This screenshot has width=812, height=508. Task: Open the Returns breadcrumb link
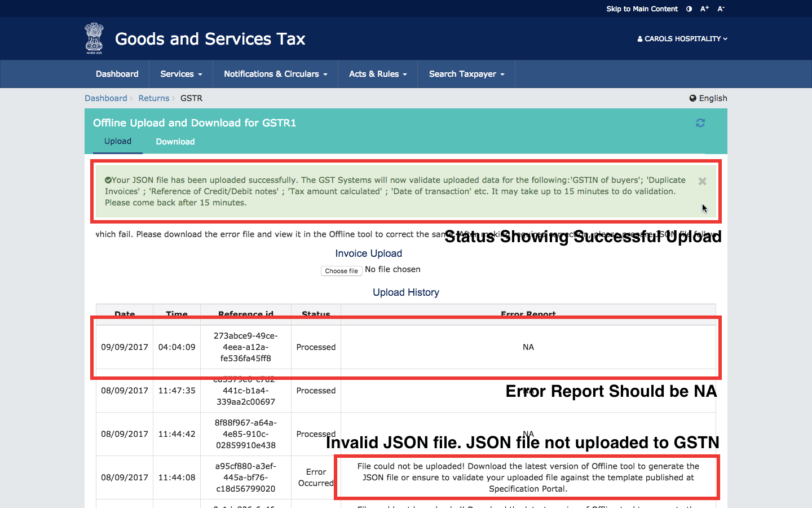153,98
